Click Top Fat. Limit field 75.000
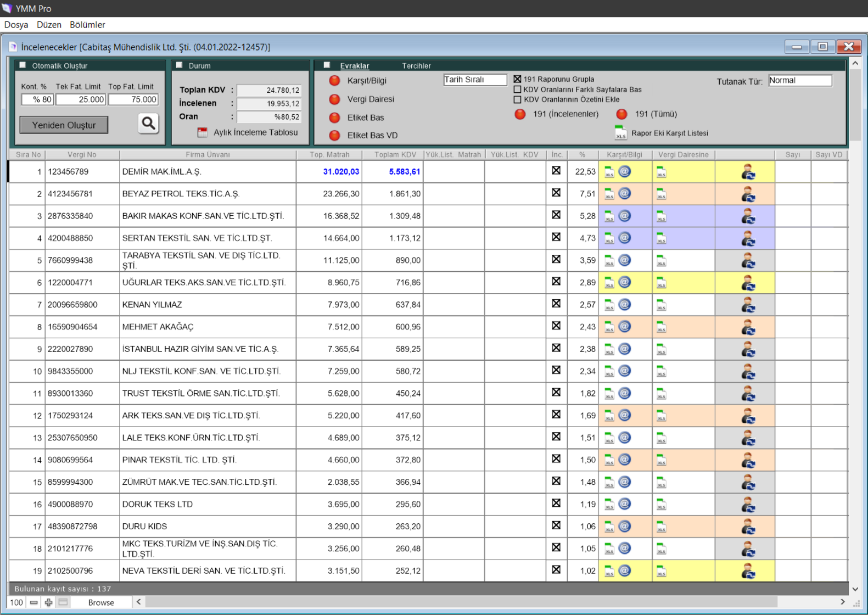This screenshot has width=868, height=615. tap(133, 99)
